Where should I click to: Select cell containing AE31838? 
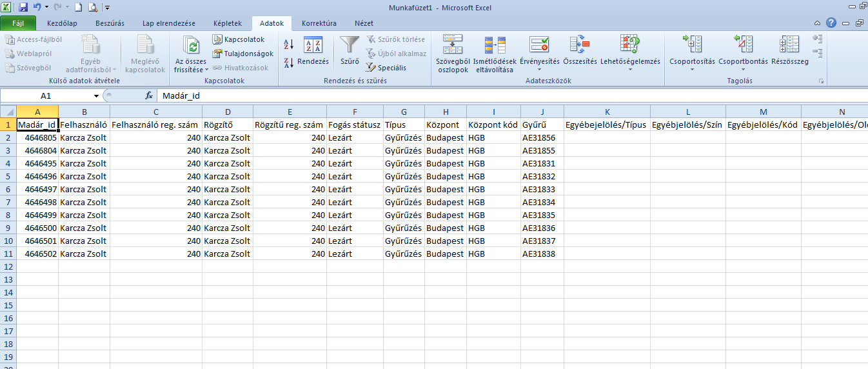[542, 254]
